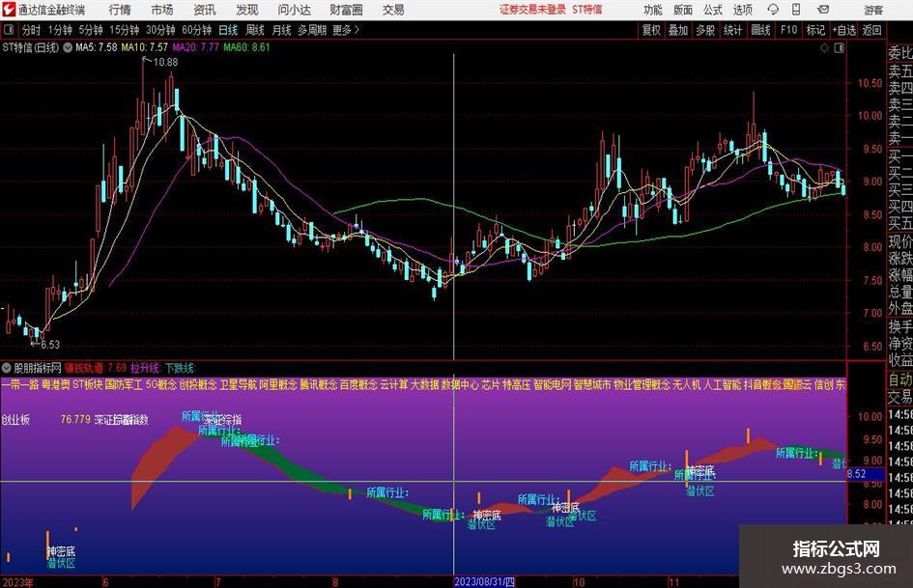Expand the 股朋指标网 indicator dropdown
This screenshot has width=913, height=588.
click(x=7, y=367)
